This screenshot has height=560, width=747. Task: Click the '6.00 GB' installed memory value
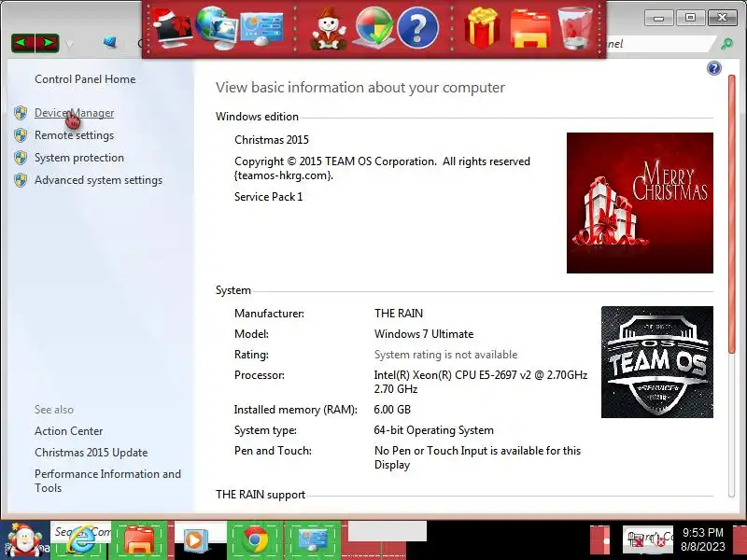click(392, 410)
